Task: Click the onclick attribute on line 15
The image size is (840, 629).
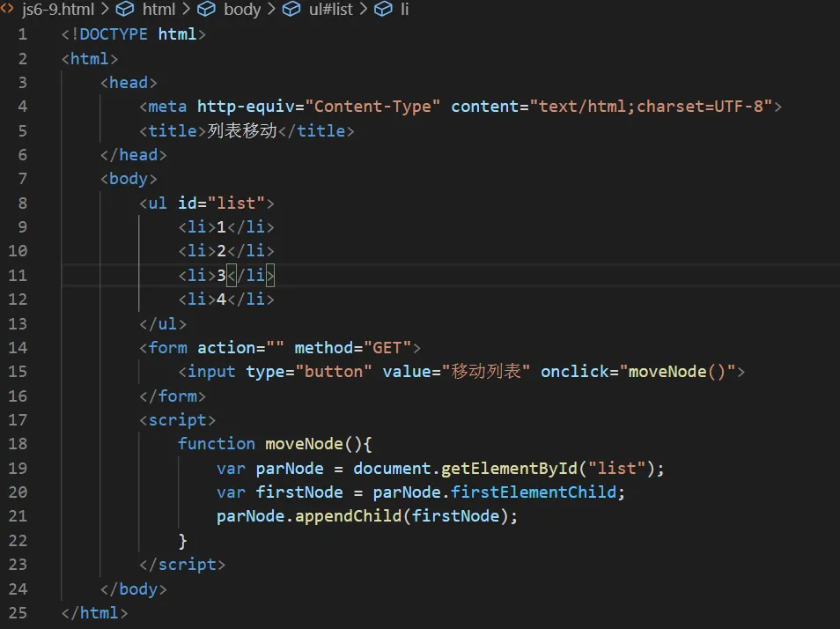Action: click(x=574, y=372)
